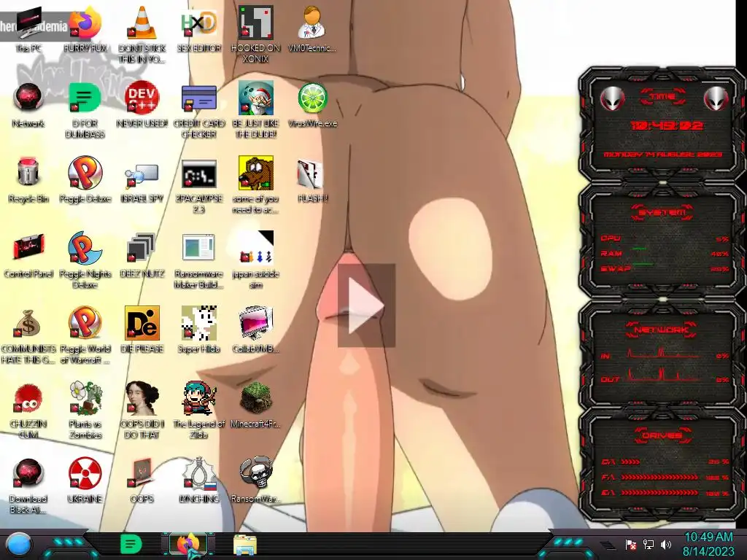Click the RAM usage row in the widget

665,254
